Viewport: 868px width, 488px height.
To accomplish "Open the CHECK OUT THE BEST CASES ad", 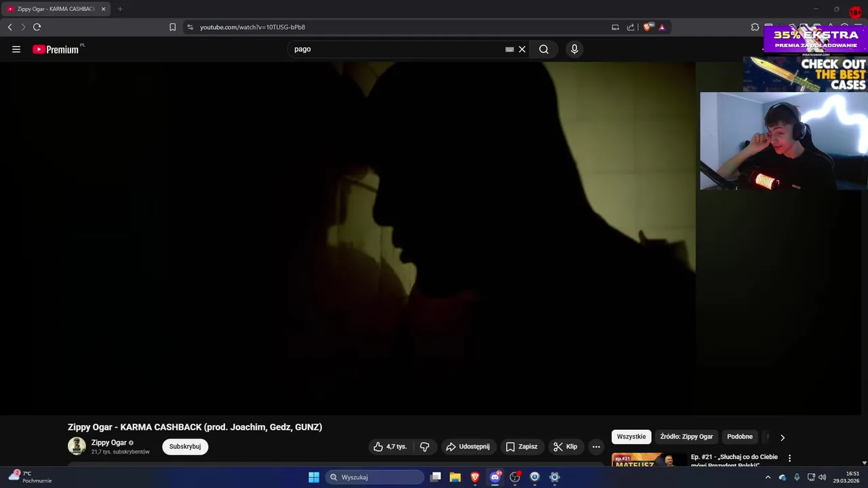I will (x=806, y=74).
